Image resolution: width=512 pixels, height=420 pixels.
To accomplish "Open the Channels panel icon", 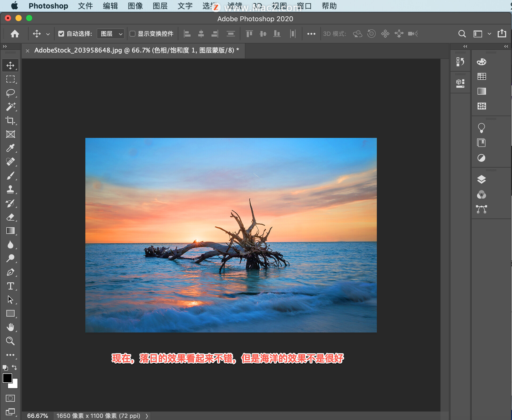I will coord(481,195).
